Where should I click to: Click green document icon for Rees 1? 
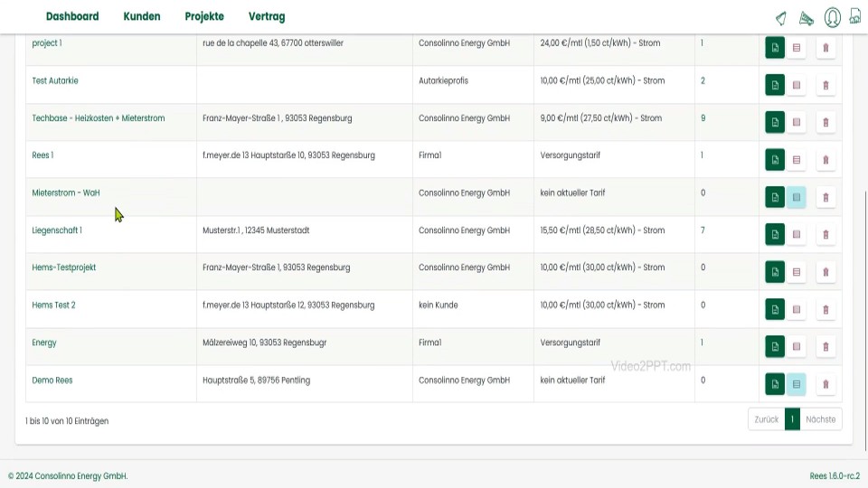pos(775,160)
